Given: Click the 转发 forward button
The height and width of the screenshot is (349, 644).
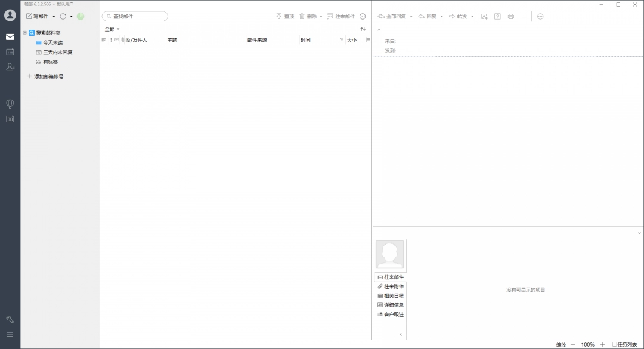Looking at the screenshot, I should click(x=458, y=17).
